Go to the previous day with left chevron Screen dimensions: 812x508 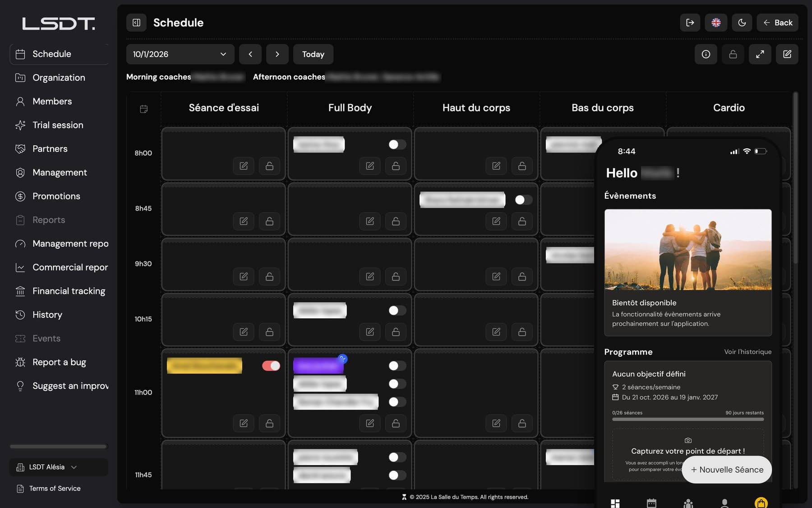click(250, 54)
